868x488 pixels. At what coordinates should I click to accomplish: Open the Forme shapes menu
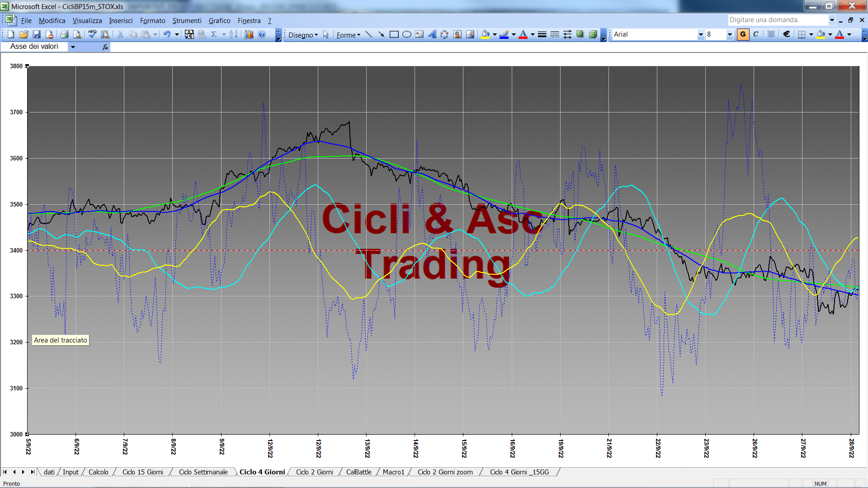click(348, 35)
